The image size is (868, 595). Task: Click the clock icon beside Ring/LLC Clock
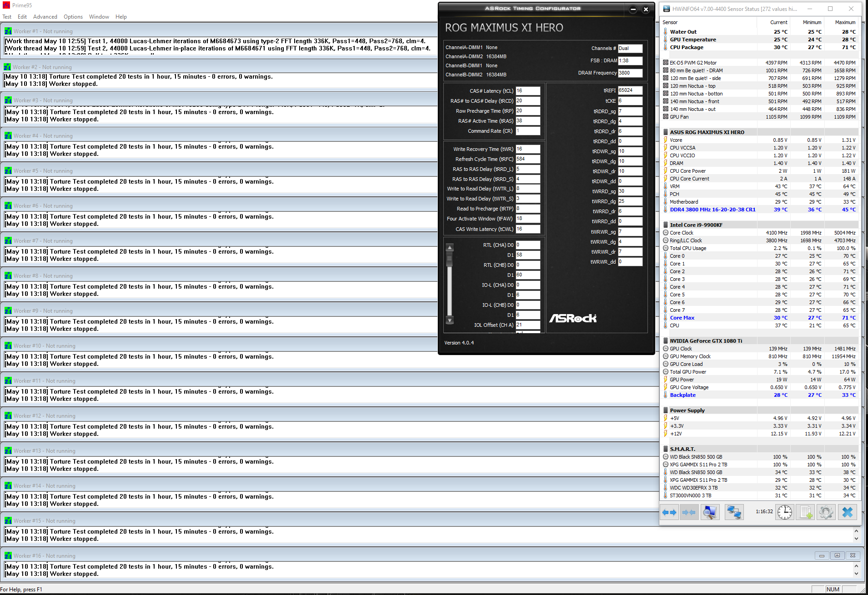[666, 240]
